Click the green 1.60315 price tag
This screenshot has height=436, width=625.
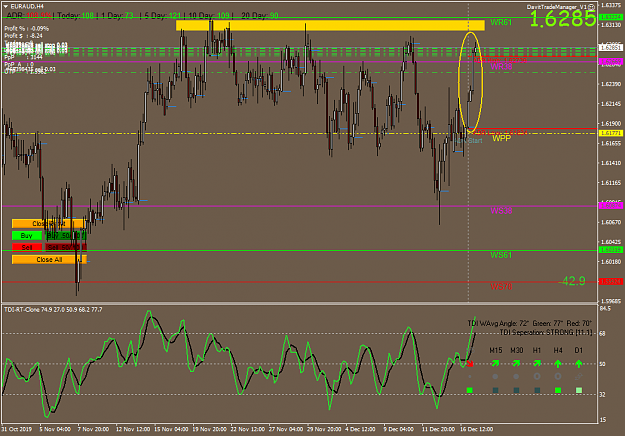tap(611, 250)
